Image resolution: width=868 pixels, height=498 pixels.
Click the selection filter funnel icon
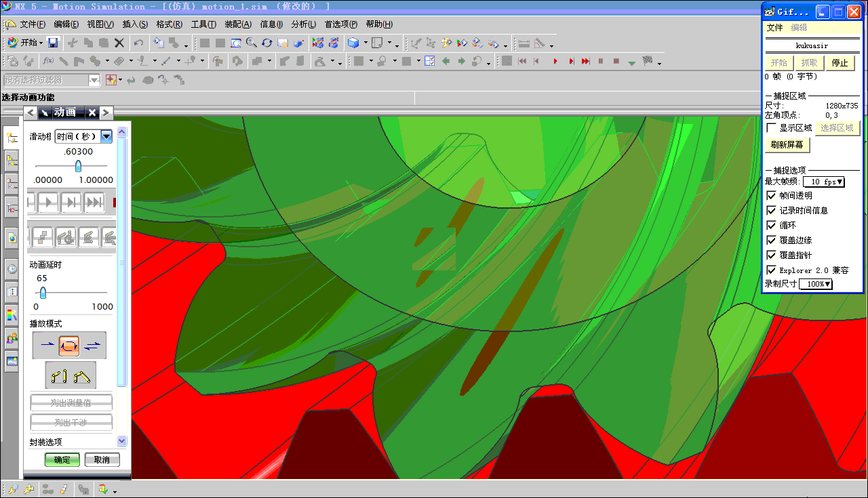click(x=111, y=80)
